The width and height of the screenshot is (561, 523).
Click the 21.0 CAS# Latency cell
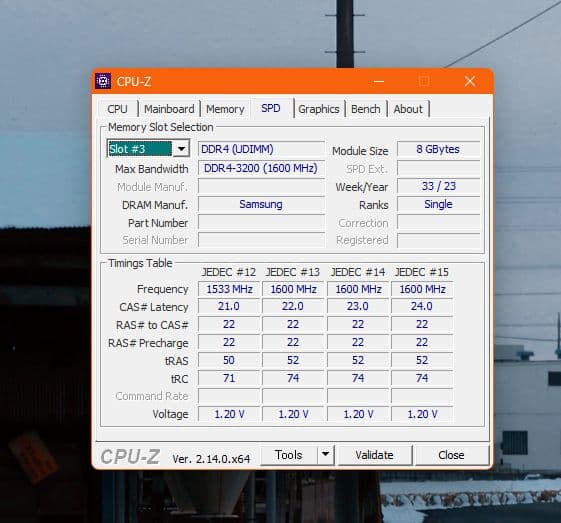229,306
